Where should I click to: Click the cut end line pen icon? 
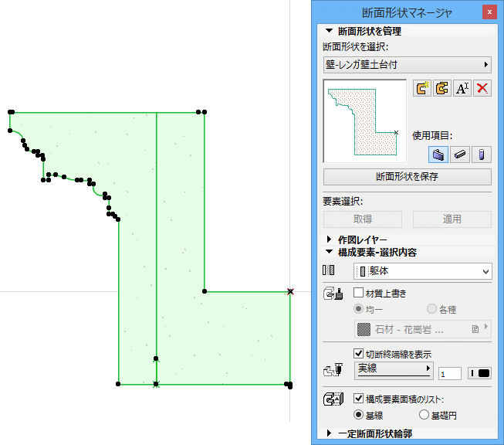[x=333, y=370]
